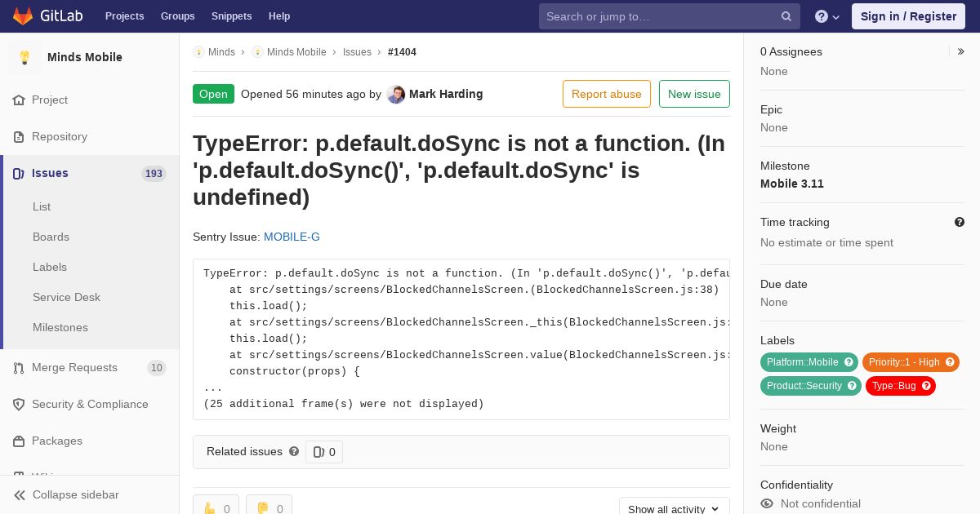Open the Boards submenu item
The width and height of the screenshot is (980, 514).
click(51, 237)
